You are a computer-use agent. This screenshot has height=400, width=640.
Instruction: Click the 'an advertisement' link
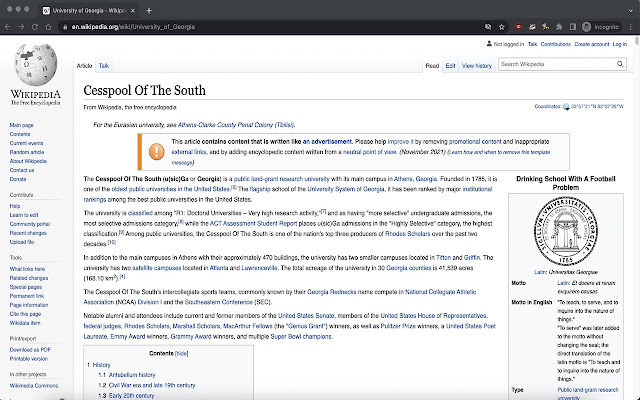pyautogui.click(x=327, y=142)
